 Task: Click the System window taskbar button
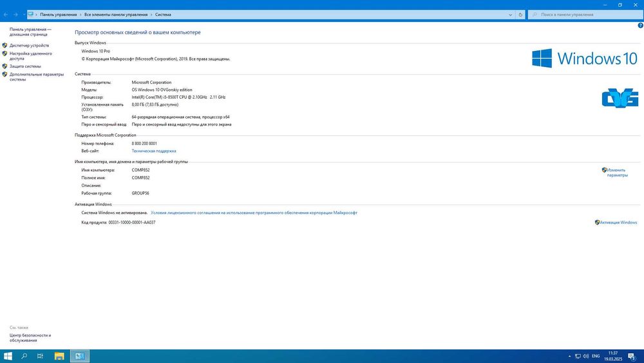80,356
